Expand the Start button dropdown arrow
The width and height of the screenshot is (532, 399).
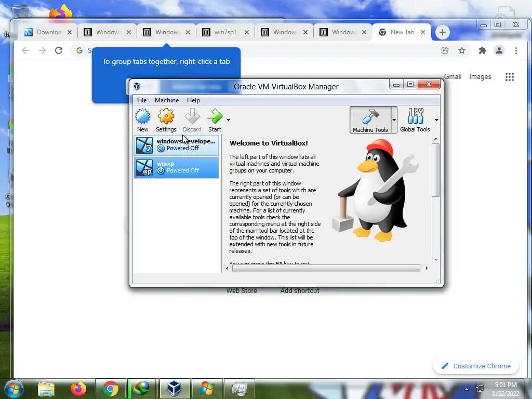229,120
